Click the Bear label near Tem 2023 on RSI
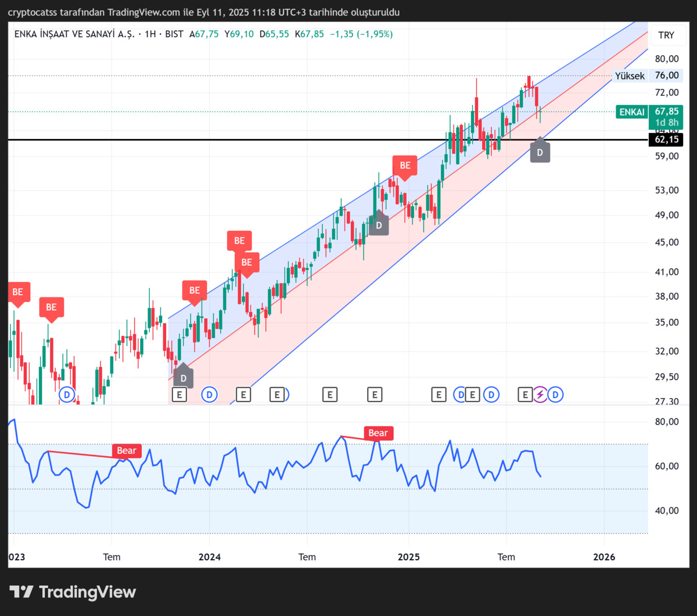Image resolution: width=697 pixels, height=616 pixels. click(x=127, y=451)
